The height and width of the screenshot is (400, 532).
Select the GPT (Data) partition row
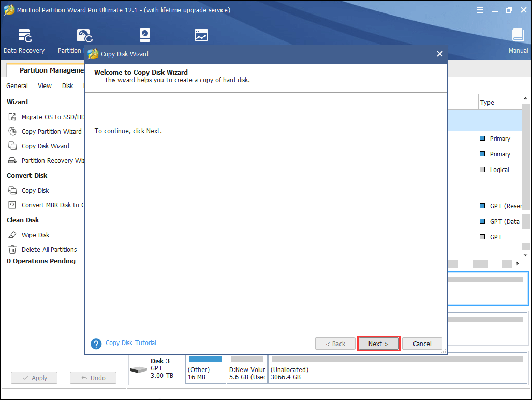[484, 222]
